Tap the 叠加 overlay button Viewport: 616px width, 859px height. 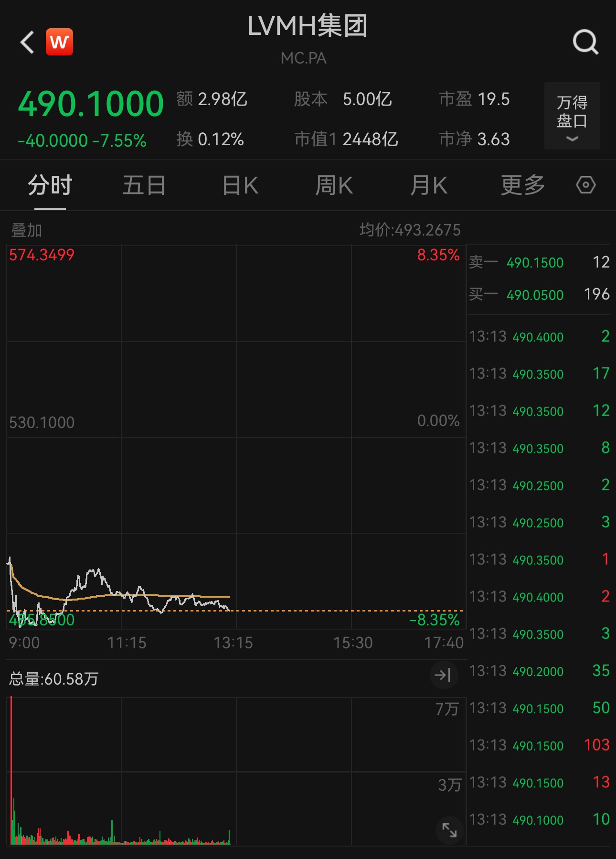27,230
